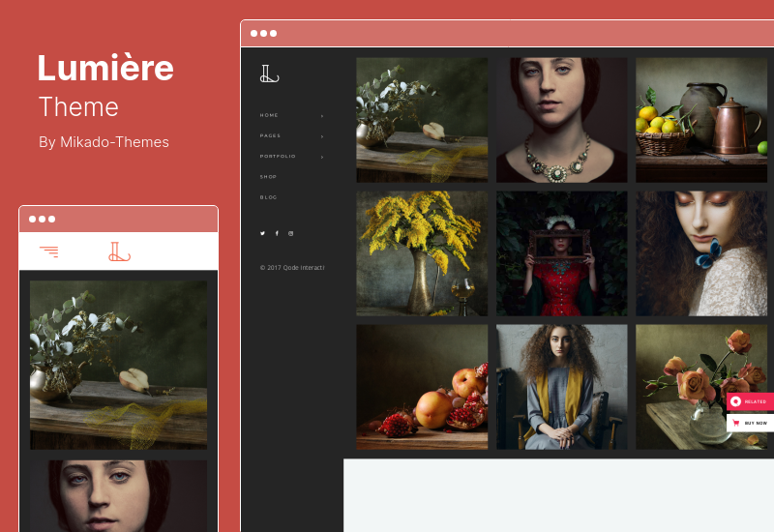This screenshot has width=774, height=532.
Task: Open the hamburger menu in mobile preview
Action: point(49,251)
